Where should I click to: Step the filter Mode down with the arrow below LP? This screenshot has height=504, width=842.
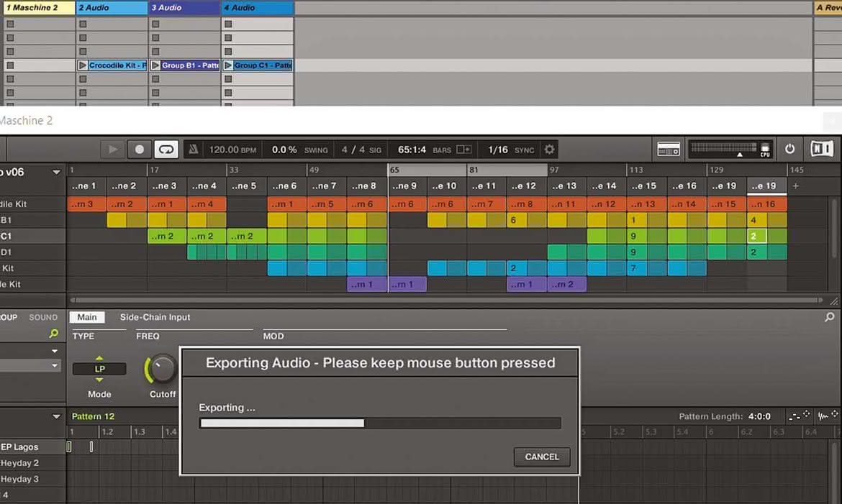99,380
